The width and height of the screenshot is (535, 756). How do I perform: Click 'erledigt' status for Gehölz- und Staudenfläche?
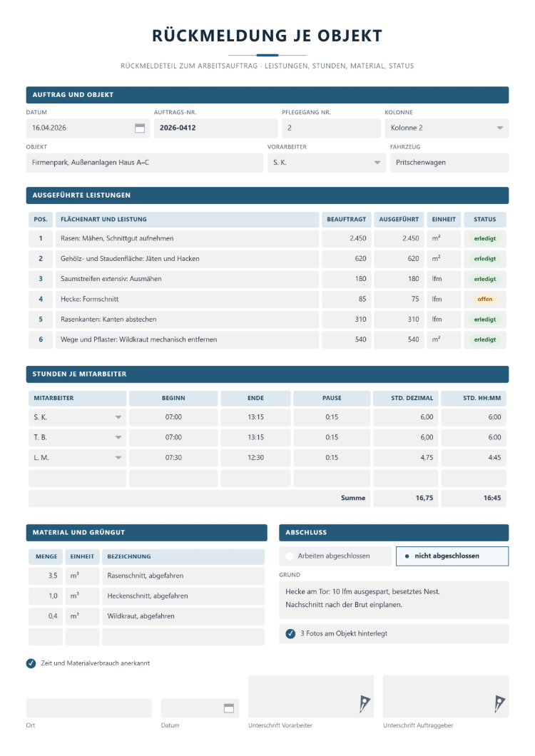(x=485, y=259)
